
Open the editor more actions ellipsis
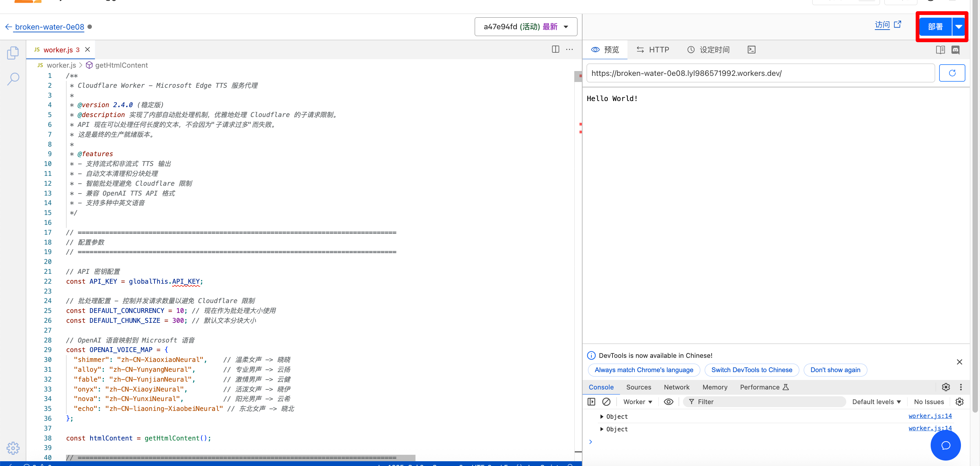pos(569,49)
